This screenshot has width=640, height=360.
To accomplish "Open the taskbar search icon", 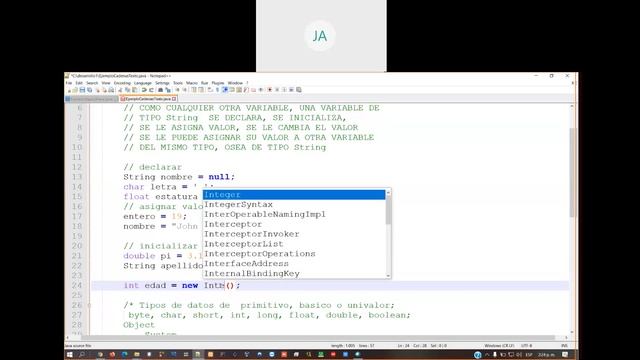I will click(82, 355).
